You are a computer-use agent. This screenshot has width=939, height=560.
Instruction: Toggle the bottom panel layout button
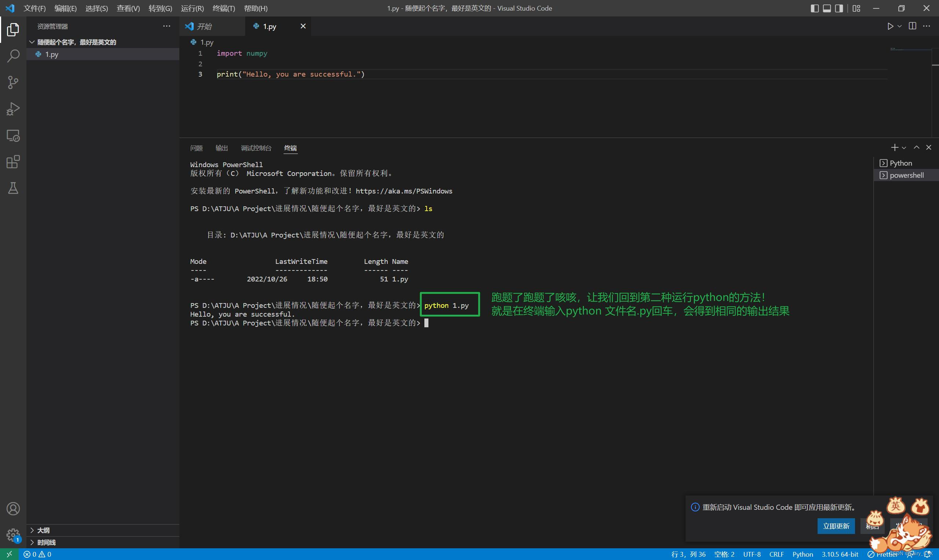point(826,8)
